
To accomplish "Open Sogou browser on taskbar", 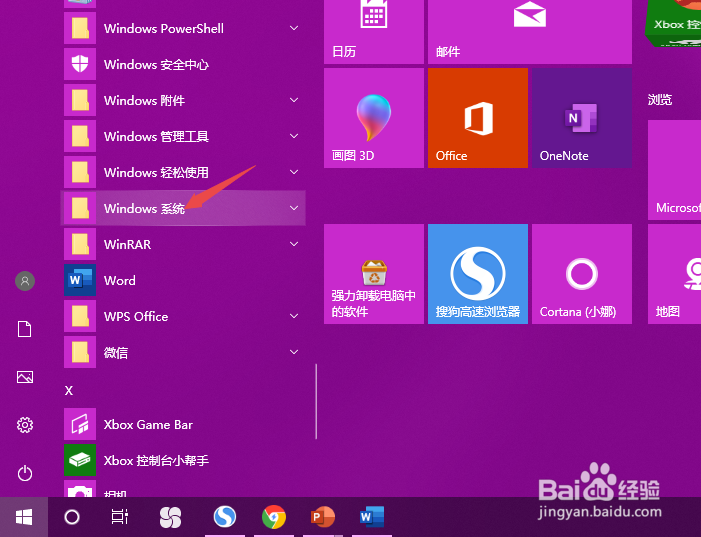I will click(x=224, y=517).
